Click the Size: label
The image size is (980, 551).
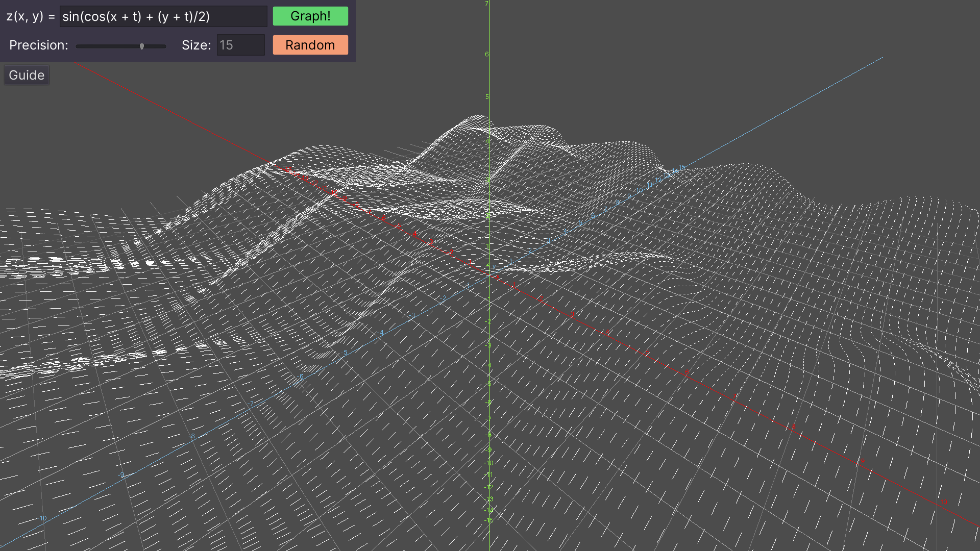coord(197,45)
